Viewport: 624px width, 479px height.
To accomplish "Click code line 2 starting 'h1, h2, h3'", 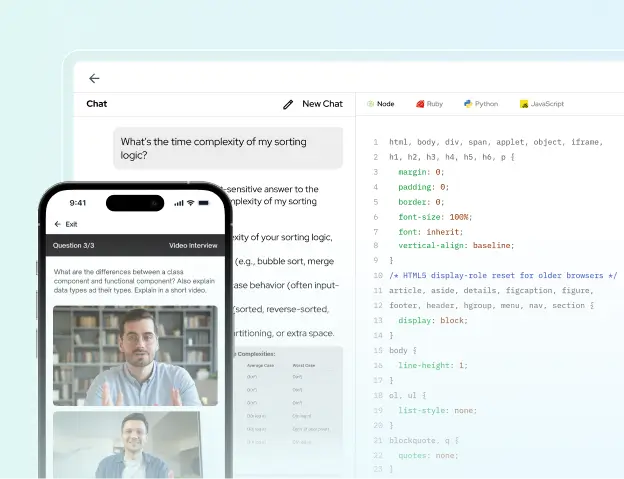I will pos(452,157).
